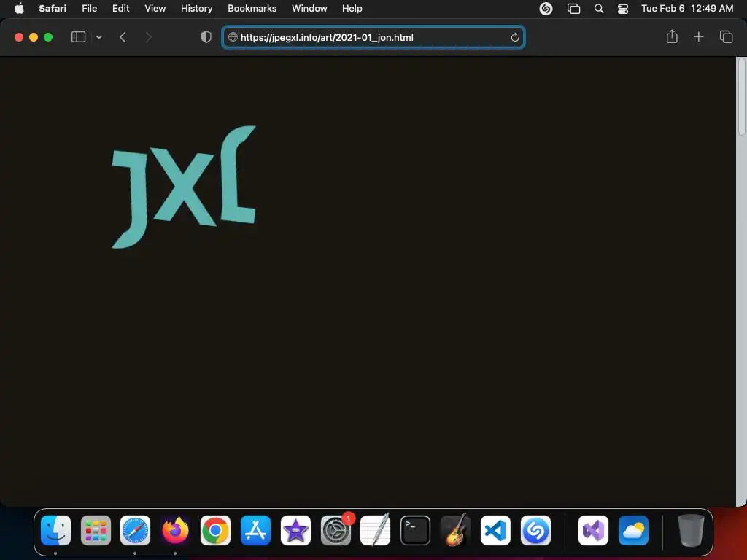Open the Window menu
The image size is (747, 560).
tap(309, 8)
